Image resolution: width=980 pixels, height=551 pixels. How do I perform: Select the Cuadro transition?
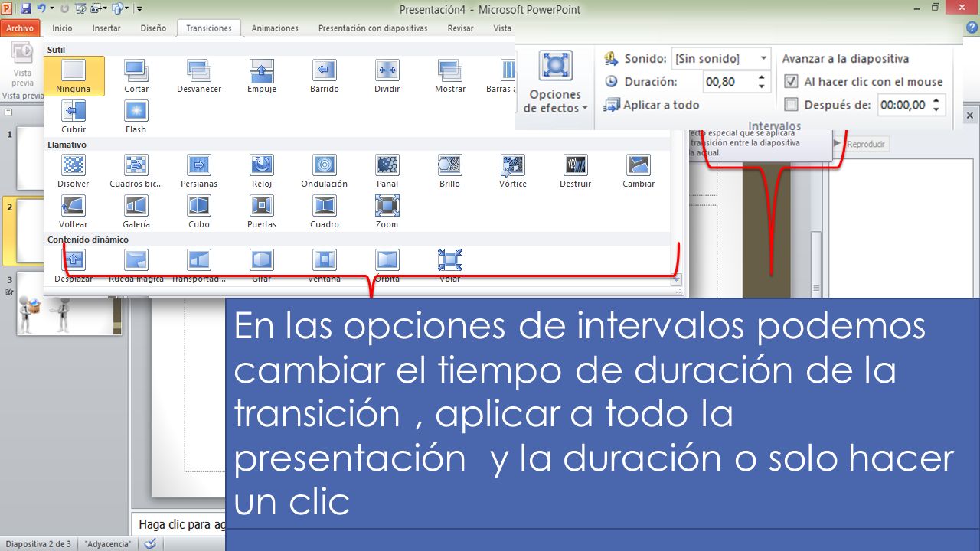(325, 211)
